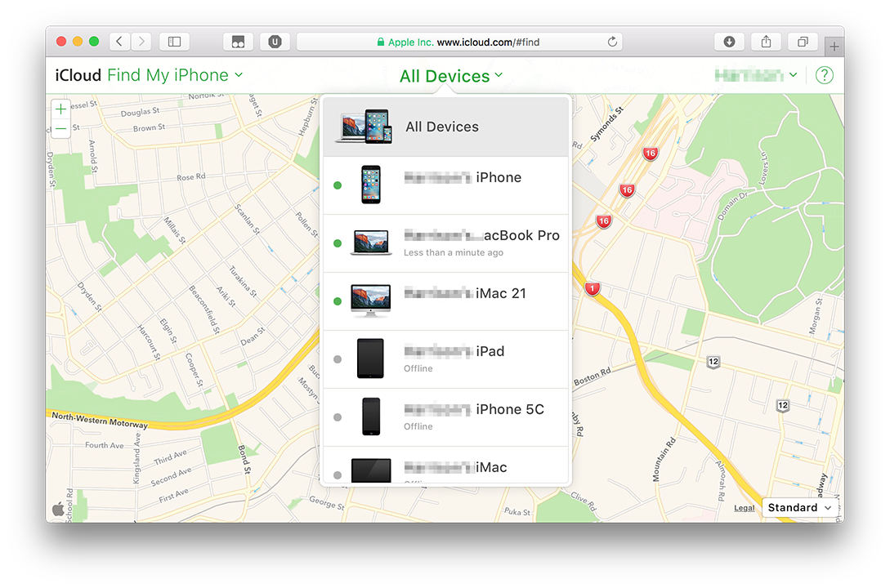Click the Safari sidebar toggle icon
Viewport: 890px width, 588px height.
[x=174, y=42]
